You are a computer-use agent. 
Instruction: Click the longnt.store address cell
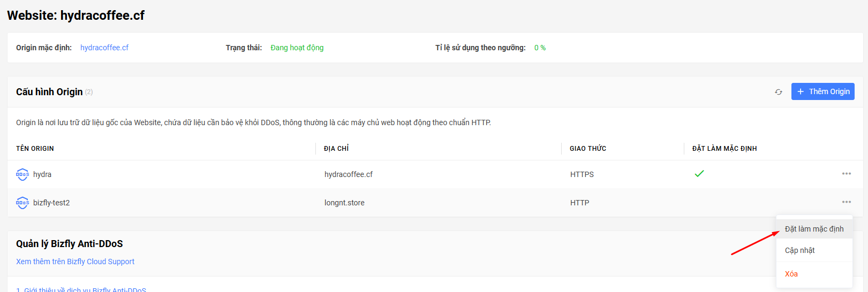[344, 203]
